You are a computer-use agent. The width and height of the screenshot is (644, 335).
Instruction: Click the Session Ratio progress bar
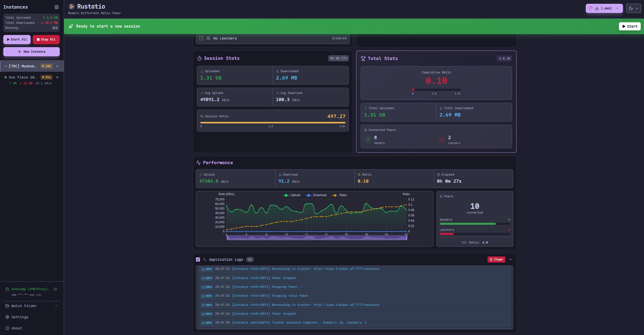click(x=273, y=123)
